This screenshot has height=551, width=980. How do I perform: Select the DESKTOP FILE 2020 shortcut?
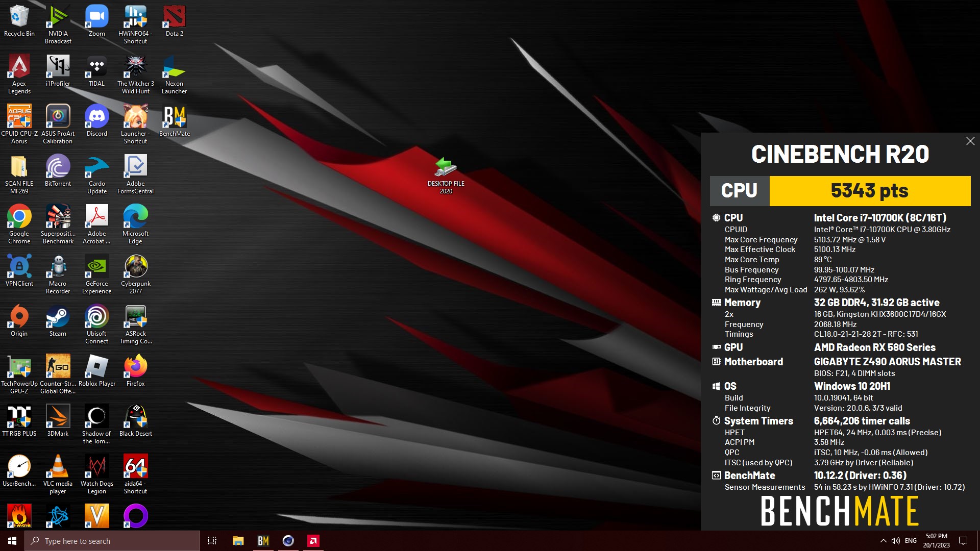pos(446,175)
